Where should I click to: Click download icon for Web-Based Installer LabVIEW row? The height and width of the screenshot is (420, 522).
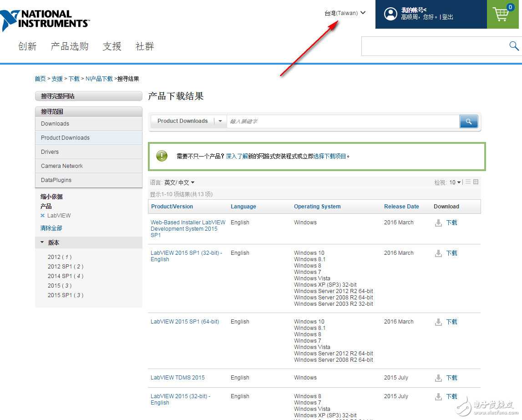click(438, 223)
